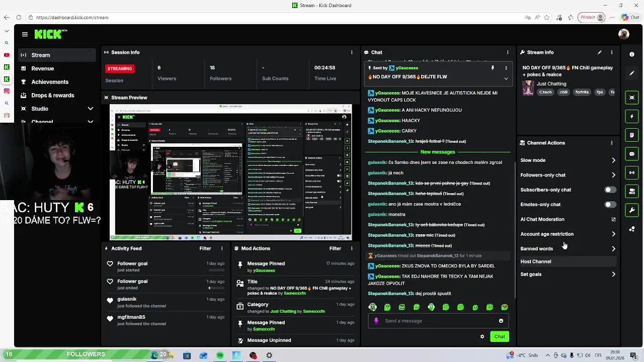Click the Send a message input field
This screenshot has height=362, width=644.
point(438,321)
